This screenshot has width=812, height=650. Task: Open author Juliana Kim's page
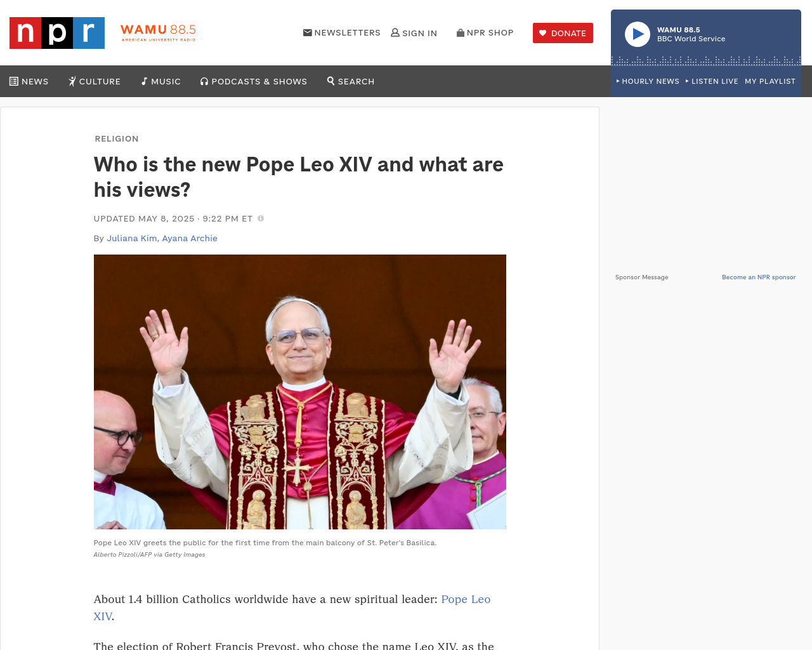pyautogui.click(x=132, y=238)
